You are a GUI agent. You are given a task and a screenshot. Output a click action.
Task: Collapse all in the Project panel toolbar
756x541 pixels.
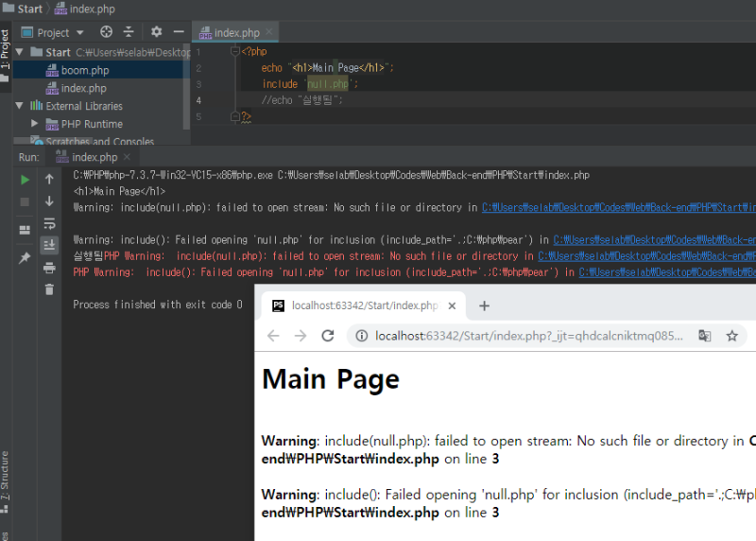129,32
